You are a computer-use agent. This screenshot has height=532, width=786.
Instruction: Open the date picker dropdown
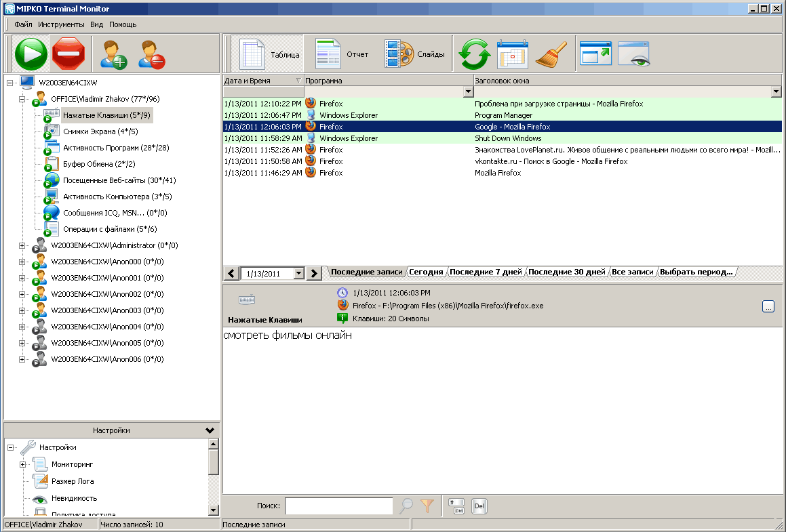298,274
